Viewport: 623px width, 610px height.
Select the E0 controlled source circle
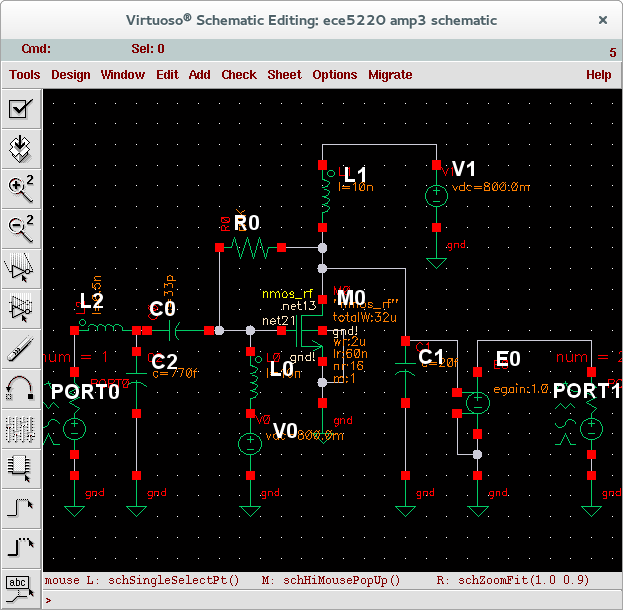click(478, 403)
